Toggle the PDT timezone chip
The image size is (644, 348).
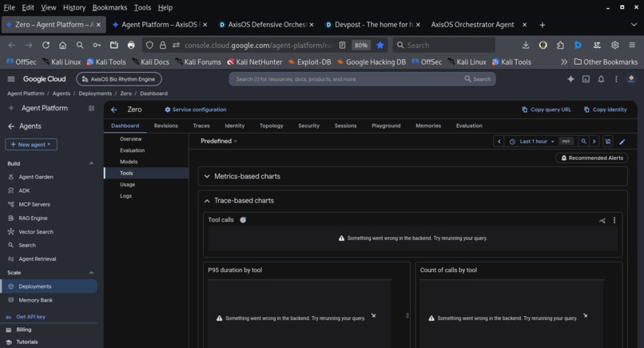566,142
